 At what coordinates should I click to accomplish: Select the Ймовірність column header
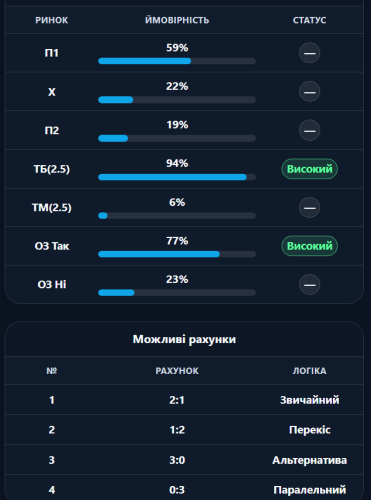pyautogui.click(x=177, y=20)
